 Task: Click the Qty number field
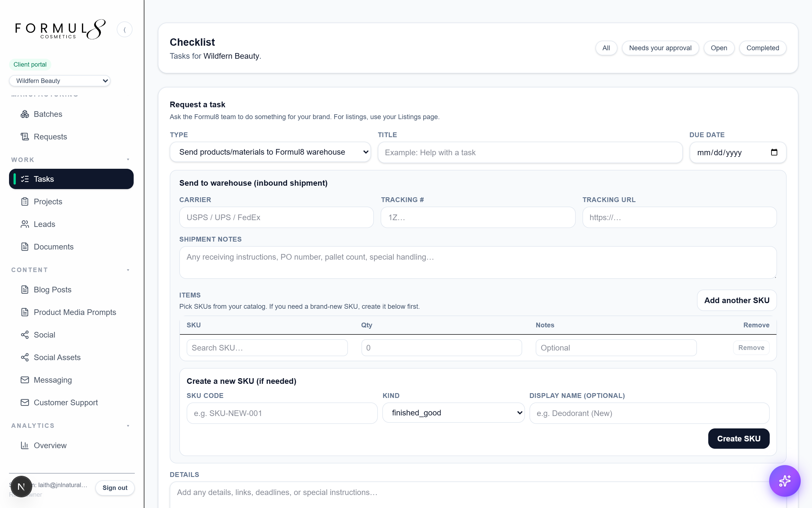442,348
